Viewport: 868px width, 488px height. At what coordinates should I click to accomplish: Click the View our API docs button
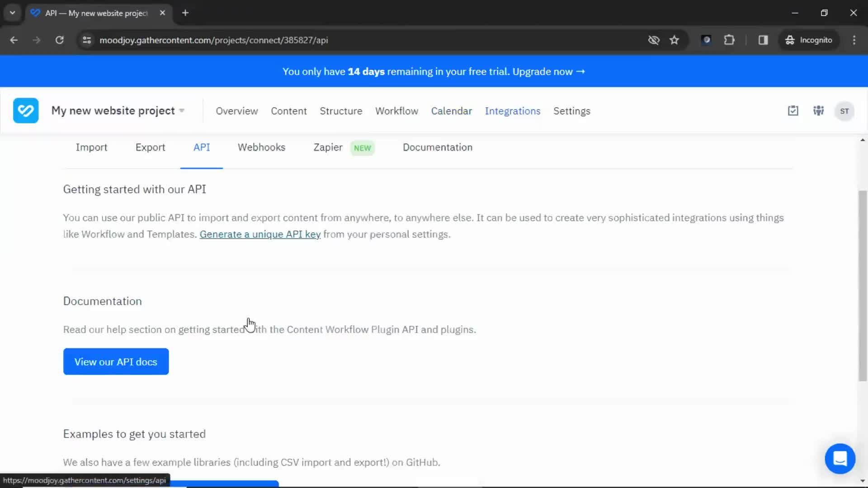116,361
